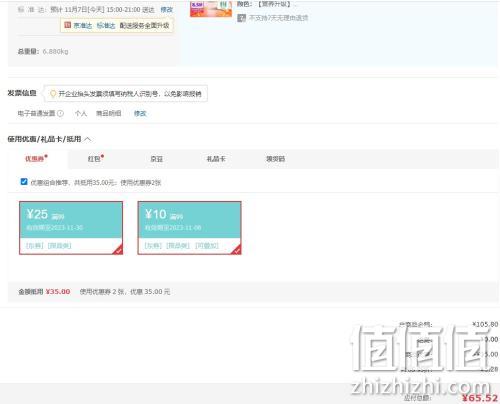Viewport: 500px width, 404px height.
Task: Click the info icon next to 电子普通发票
Action: (x=60, y=113)
